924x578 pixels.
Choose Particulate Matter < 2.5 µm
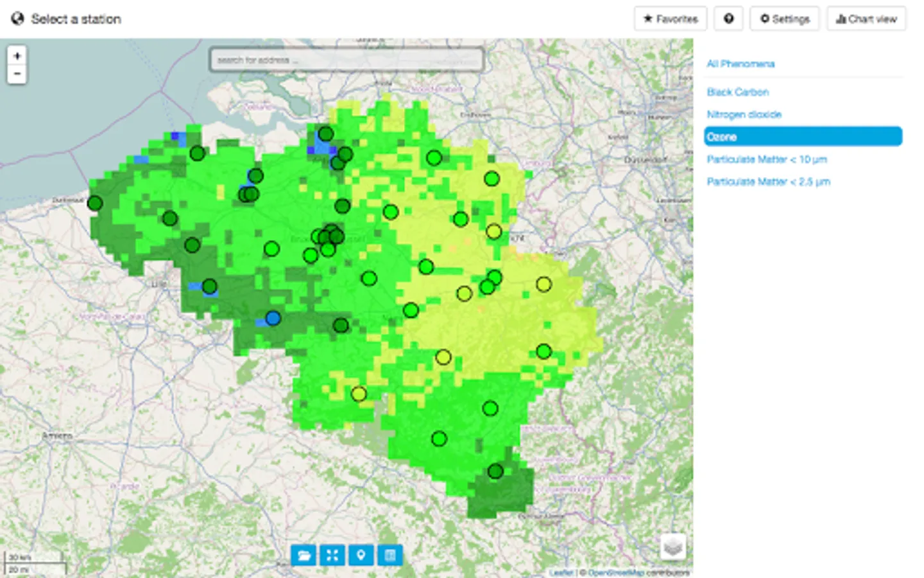coord(769,182)
